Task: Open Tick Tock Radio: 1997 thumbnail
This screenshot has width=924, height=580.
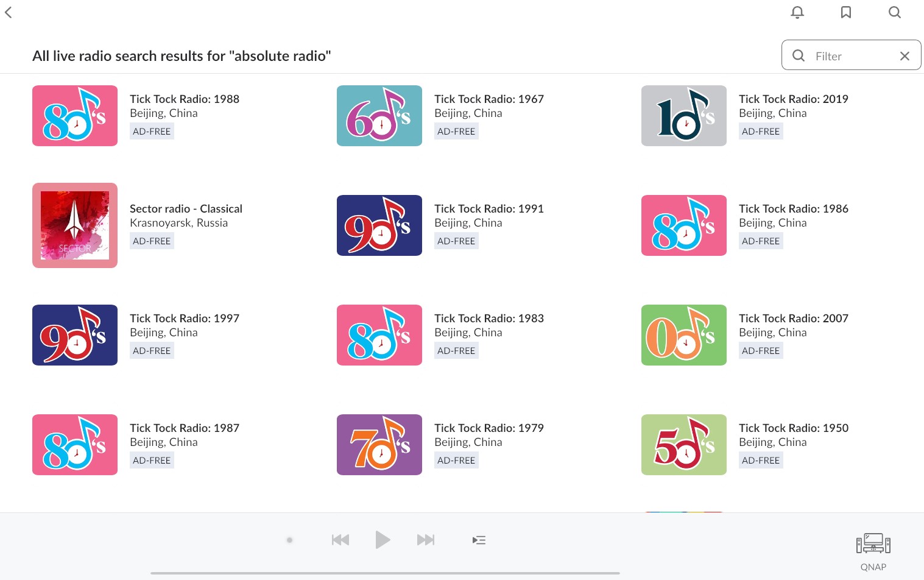Action: click(x=75, y=335)
